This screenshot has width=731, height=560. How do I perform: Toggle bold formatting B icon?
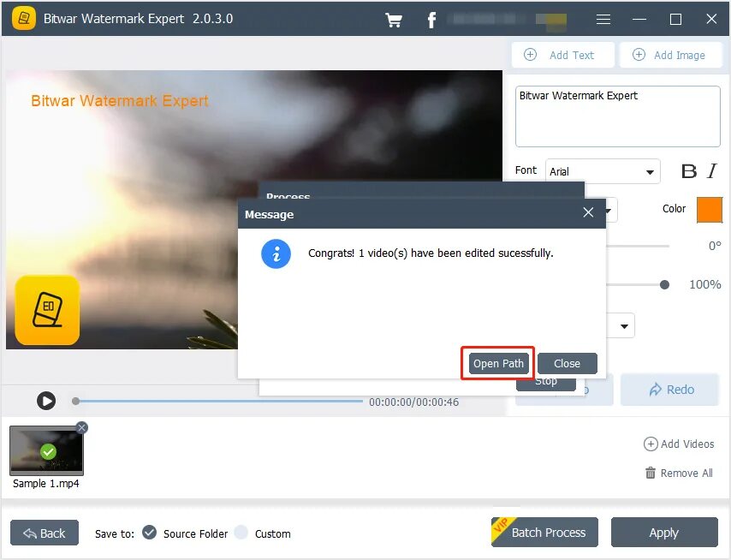tap(688, 171)
